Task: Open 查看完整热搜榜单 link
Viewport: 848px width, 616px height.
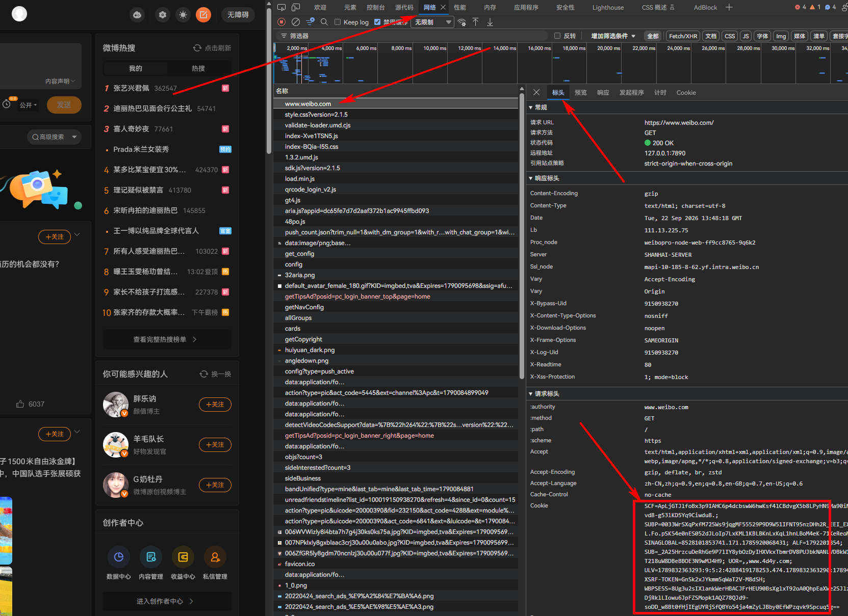Action: click(x=165, y=339)
